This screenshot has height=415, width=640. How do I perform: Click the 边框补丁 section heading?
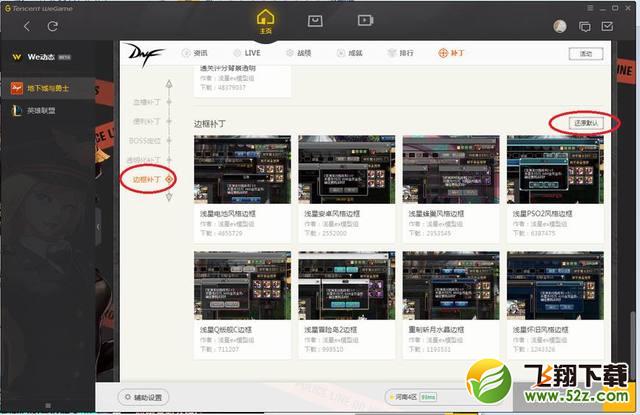click(x=210, y=123)
